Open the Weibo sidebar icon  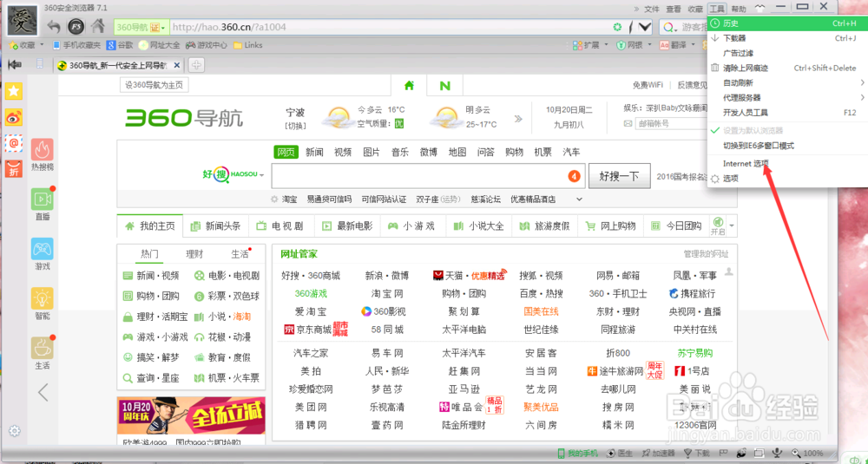pyautogui.click(x=14, y=117)
